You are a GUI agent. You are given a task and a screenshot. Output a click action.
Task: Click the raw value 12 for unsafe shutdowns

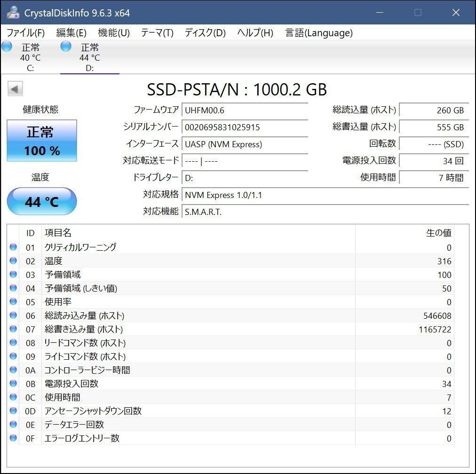pos(447,411)
